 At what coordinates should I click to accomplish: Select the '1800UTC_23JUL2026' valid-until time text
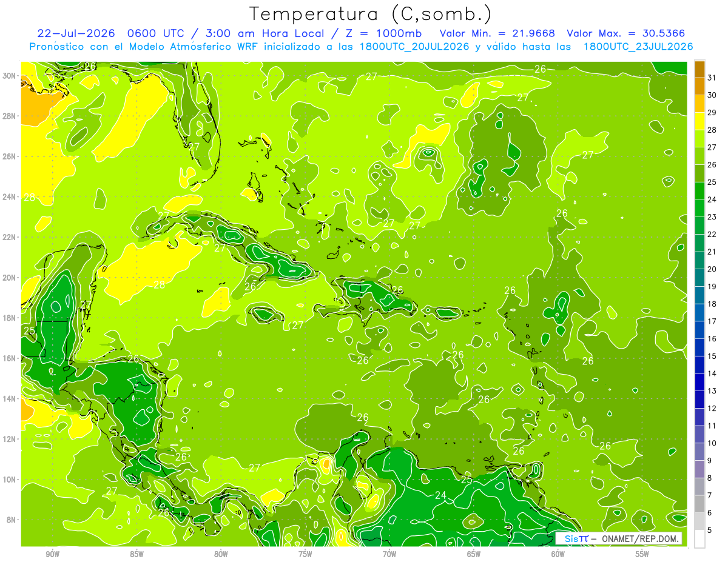[638, 47]
